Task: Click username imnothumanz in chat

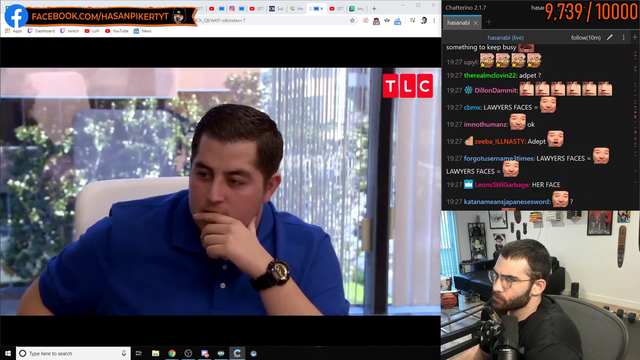Action: [485, 124]
